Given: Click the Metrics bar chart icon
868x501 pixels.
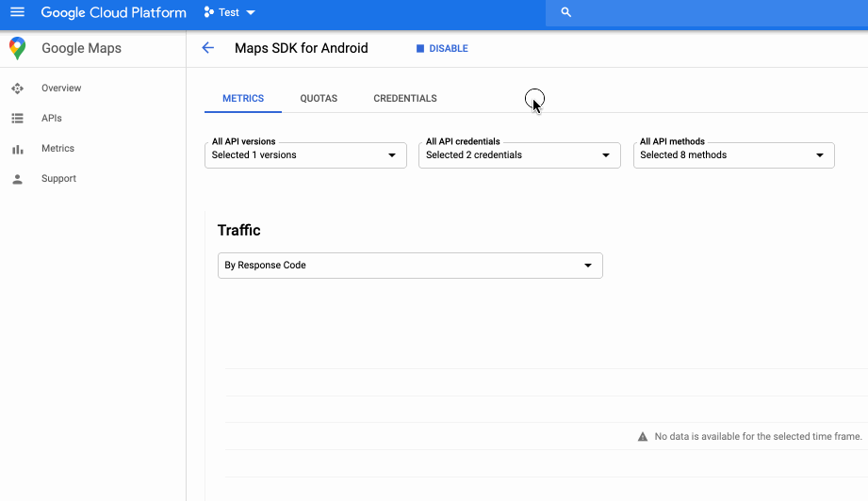Looking at the screenshot, I should (17, 149).
